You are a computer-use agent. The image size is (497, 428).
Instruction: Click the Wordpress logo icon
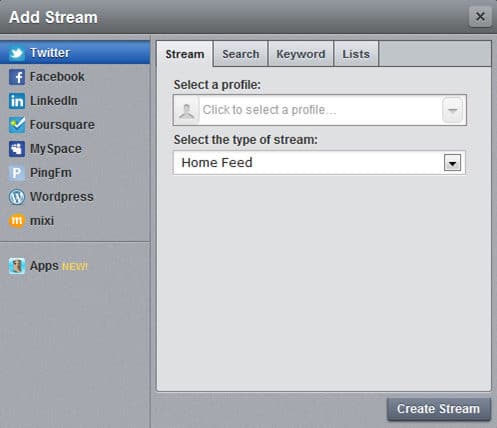(x=17, y=197)
